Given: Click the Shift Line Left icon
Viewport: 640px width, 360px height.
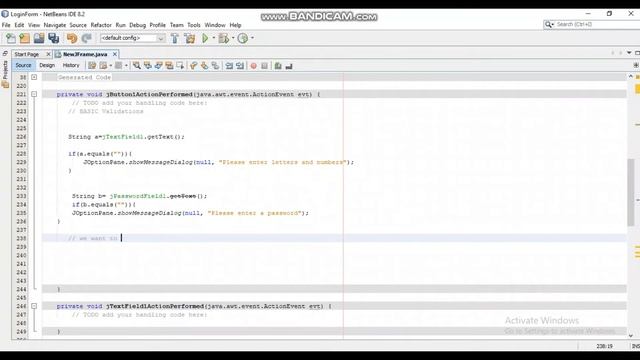Looking at the screenshot, I should [x=229, y=66].
